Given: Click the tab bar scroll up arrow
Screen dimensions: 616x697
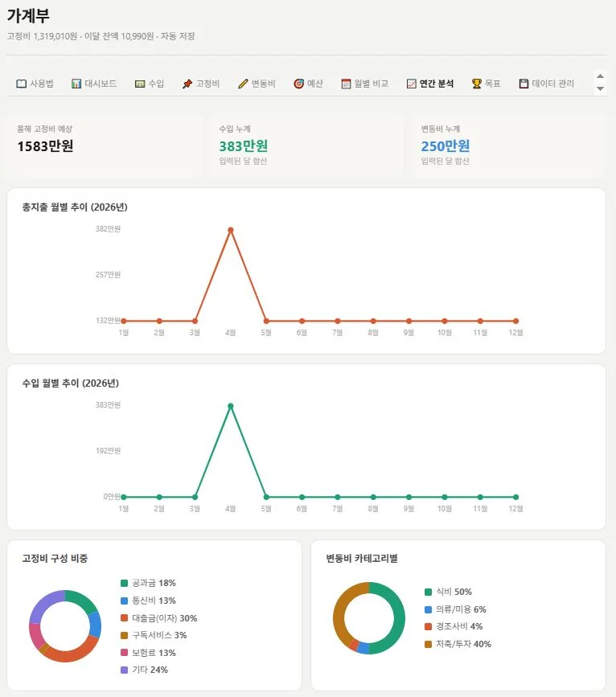Looking at the screenshot, I should pyautogui.click(x=600, y=76).
